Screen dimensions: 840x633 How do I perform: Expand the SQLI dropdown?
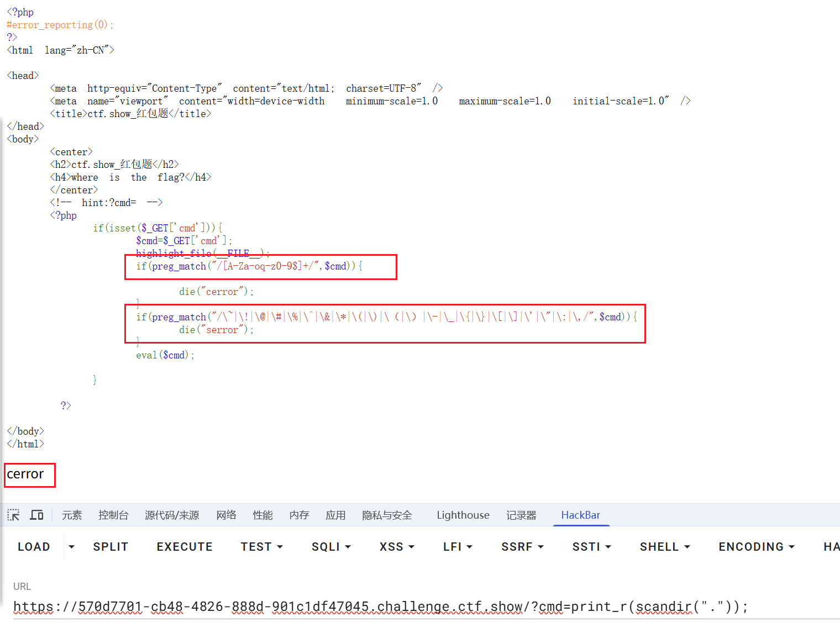coord(331,547)
